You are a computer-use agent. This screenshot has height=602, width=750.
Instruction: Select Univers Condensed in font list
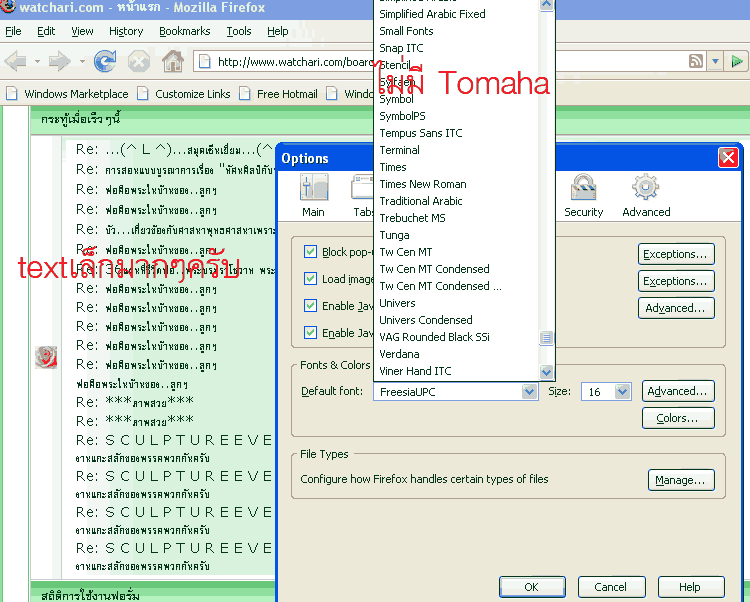pos(426,320)
